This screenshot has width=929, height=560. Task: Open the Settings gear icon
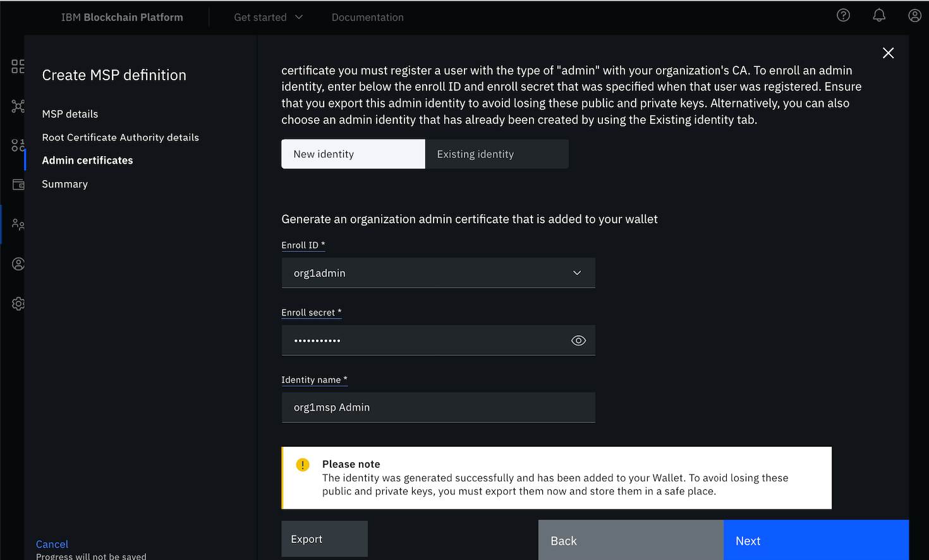click(x=18, y=304)
